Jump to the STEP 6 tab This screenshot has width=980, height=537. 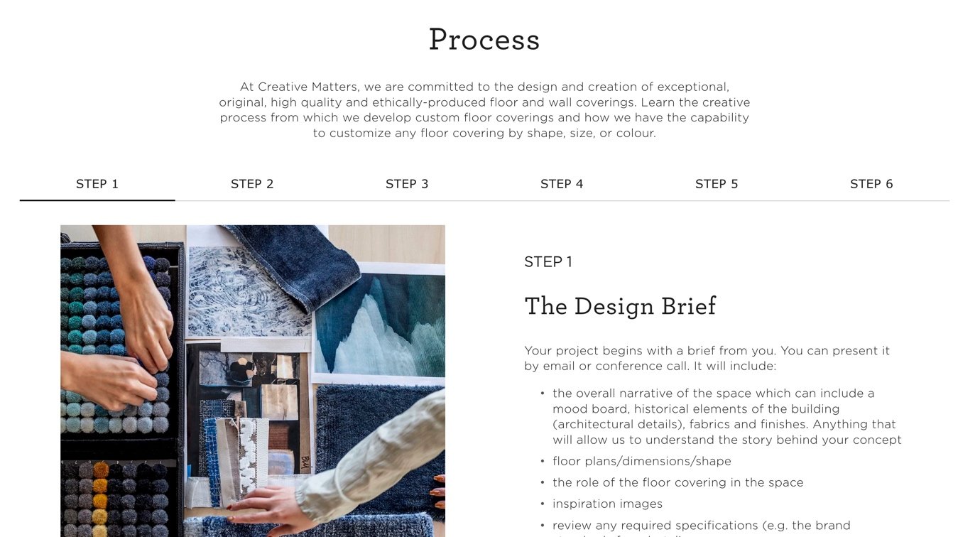click(x=871, y=184)
